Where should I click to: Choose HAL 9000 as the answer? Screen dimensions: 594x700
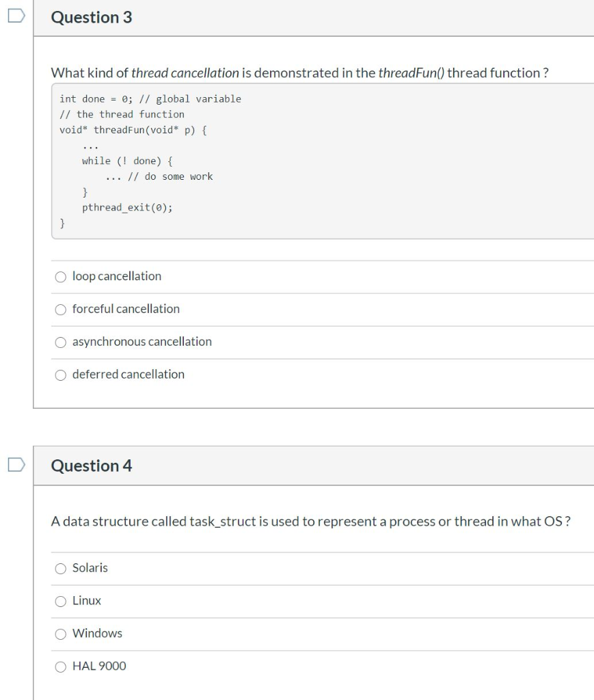tap(62, 666)
